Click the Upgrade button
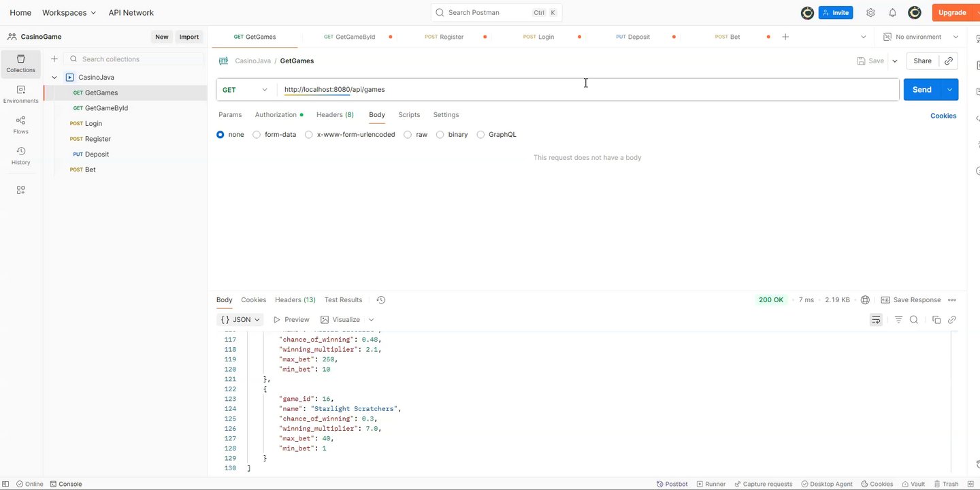This screenshot has width=980, height=490. [952, 12]
